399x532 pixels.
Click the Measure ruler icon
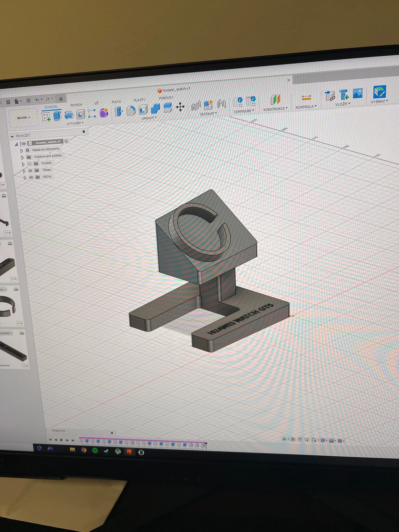306,97
